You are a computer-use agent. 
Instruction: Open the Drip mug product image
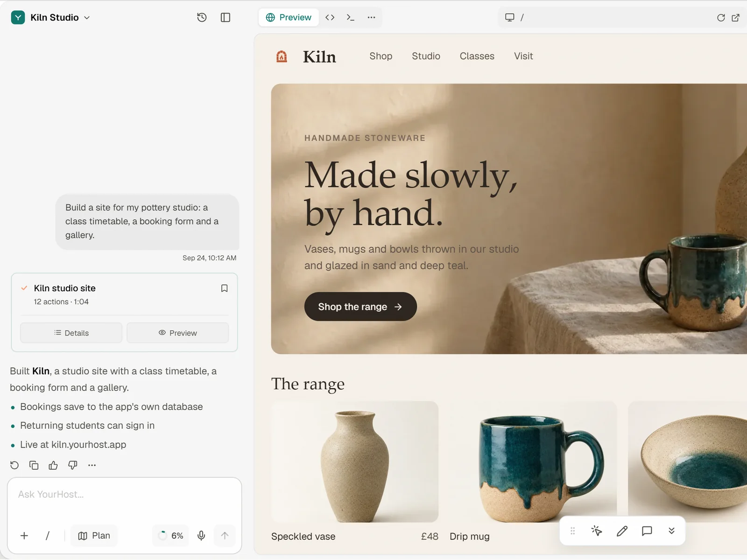click(533, 462)
